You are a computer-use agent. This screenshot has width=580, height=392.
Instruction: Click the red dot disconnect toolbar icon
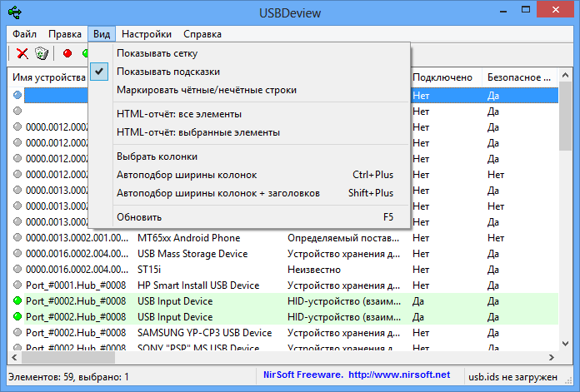67,53
